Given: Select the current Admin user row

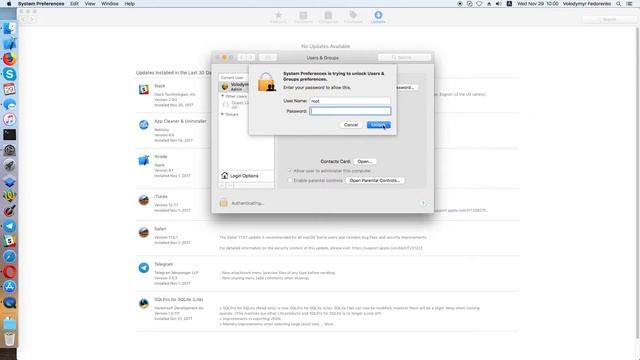Looking at the screenshot, I should [x=234, y=87].
